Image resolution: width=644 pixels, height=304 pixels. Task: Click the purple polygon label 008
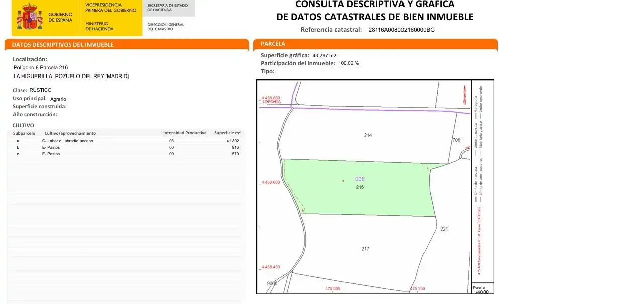pos(360,179)
